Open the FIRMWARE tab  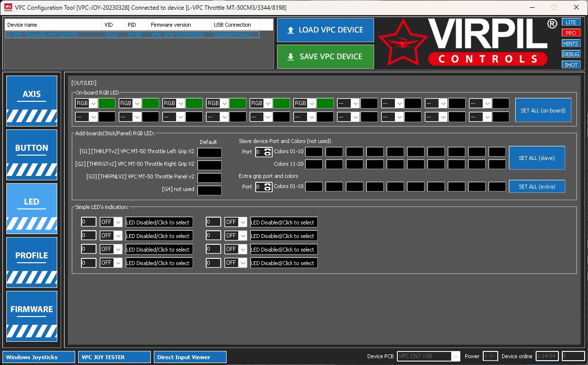tap(32, 315)
